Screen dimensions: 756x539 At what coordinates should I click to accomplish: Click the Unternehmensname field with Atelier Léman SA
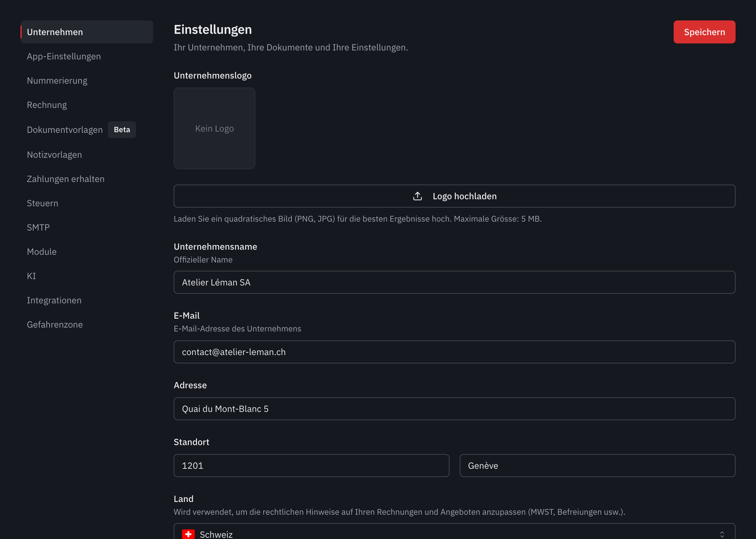point(454,283)
